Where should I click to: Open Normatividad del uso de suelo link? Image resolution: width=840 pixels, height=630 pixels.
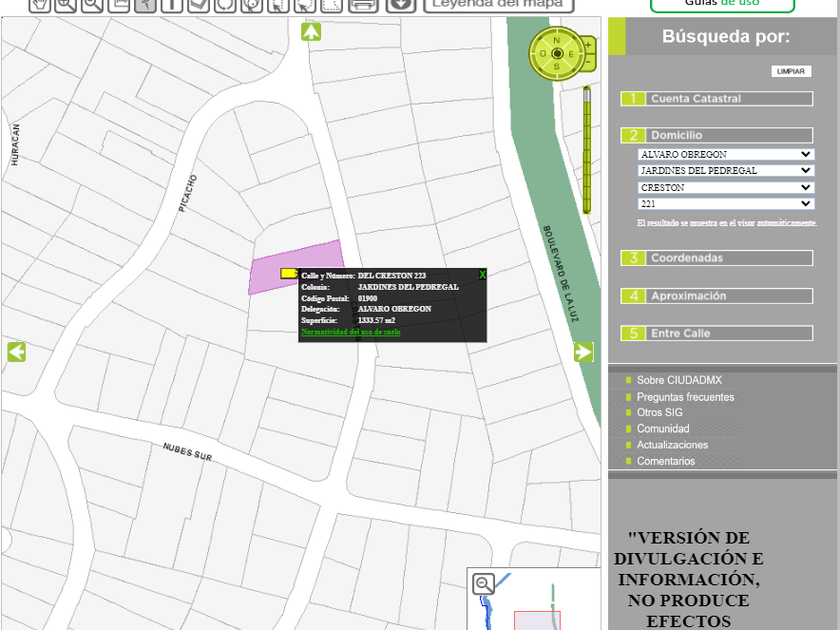coord(350,332)
